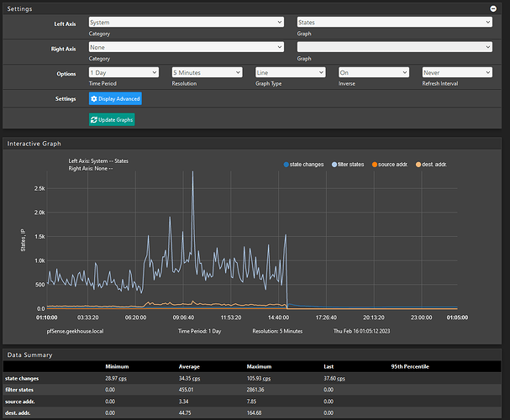This screenshot has width=510, height=420.
Task: Open Refresh Interval dropdown showing Never
Action: click(x=456, y=73)
